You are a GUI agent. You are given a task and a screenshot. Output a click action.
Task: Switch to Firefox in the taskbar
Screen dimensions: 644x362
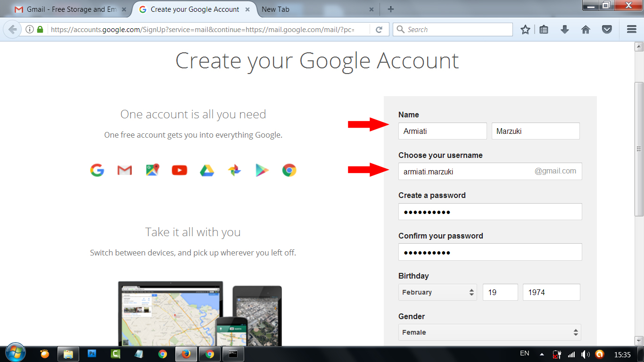point(186,354)
